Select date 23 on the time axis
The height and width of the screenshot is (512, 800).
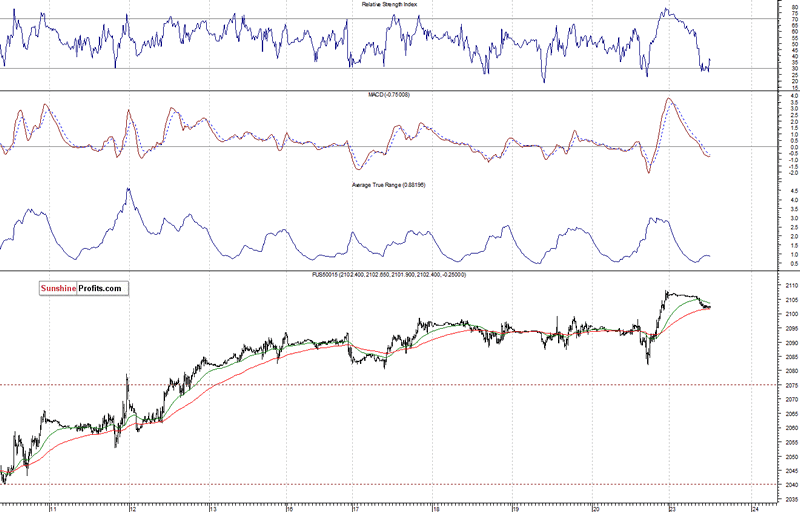pos(671,506)
